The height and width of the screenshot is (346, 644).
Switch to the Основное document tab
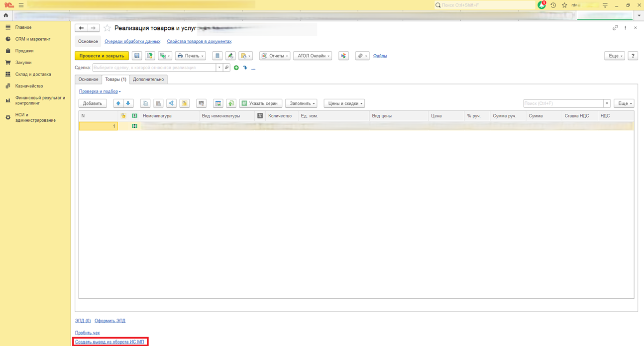coord(88,80)
